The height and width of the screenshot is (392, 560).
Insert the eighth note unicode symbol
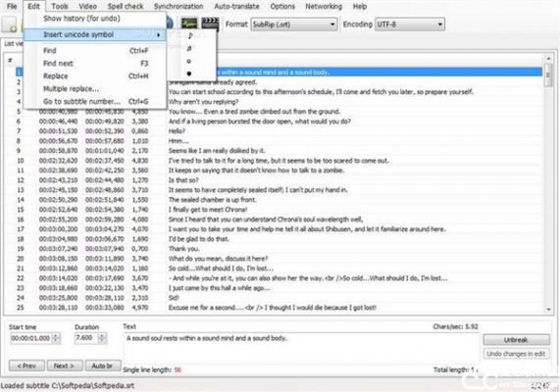[x=189, y=35]
